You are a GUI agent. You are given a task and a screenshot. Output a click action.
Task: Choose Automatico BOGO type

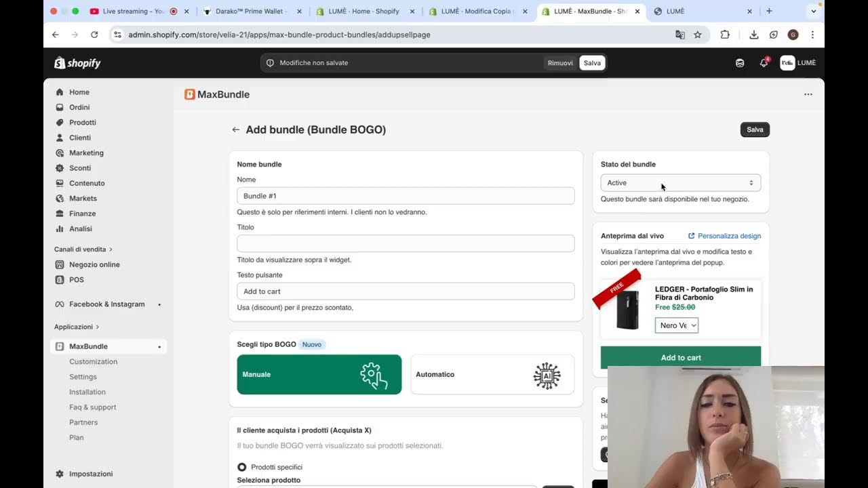point(492,374)
